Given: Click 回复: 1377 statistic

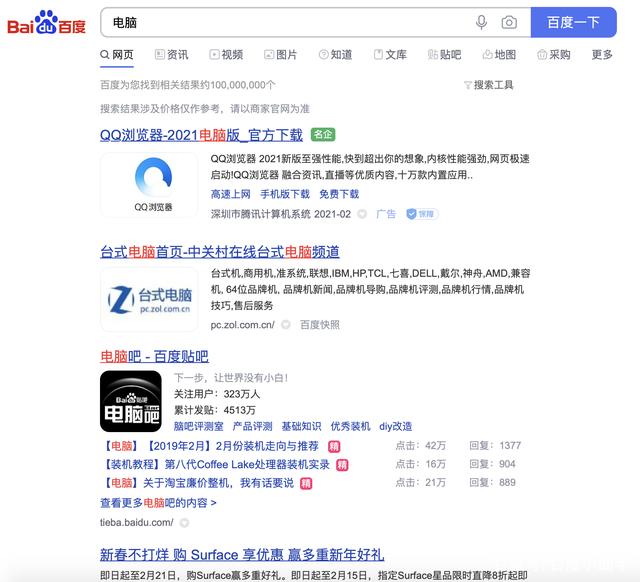Looking at the screenshot, I should (x=495, y=445).
